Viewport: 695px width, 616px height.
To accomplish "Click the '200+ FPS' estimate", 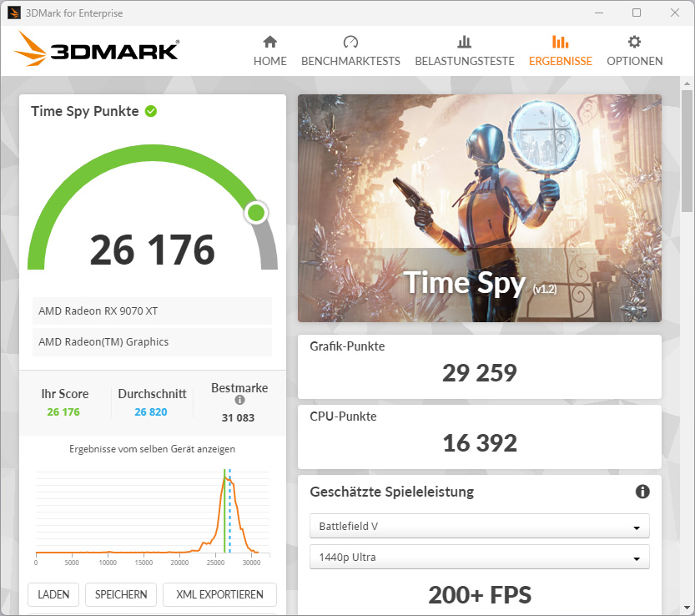I will point(480,594).
